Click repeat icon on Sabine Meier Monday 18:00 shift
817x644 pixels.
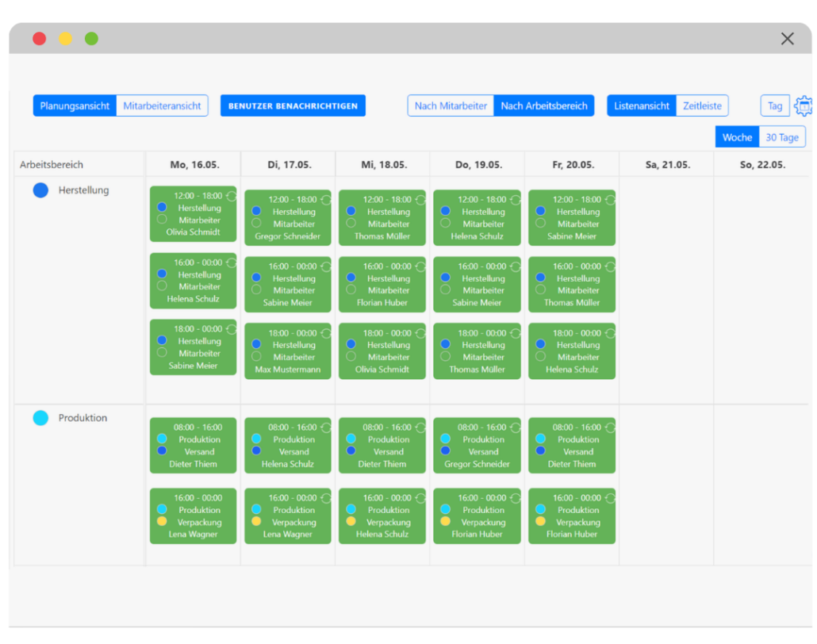tap(232, 329)
